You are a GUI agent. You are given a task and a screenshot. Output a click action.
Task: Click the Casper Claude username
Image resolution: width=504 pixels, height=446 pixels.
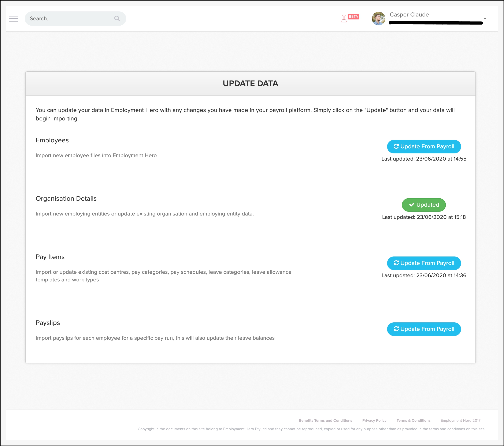coord(409,15)
